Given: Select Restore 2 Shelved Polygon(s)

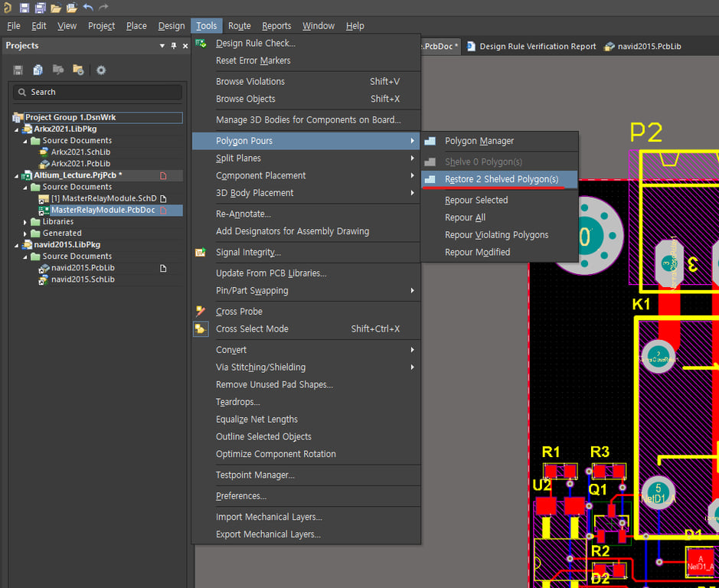Looking at the screenshot, I should click(x=501, y=179).
